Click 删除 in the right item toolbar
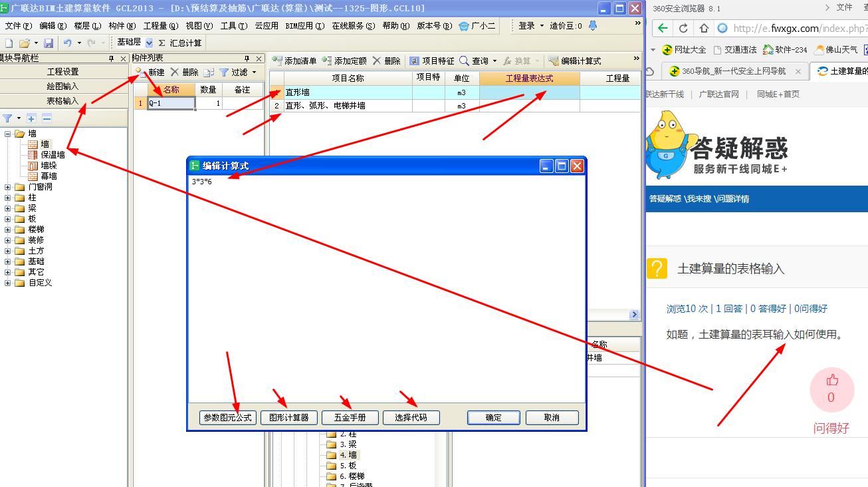 [386, 61]
